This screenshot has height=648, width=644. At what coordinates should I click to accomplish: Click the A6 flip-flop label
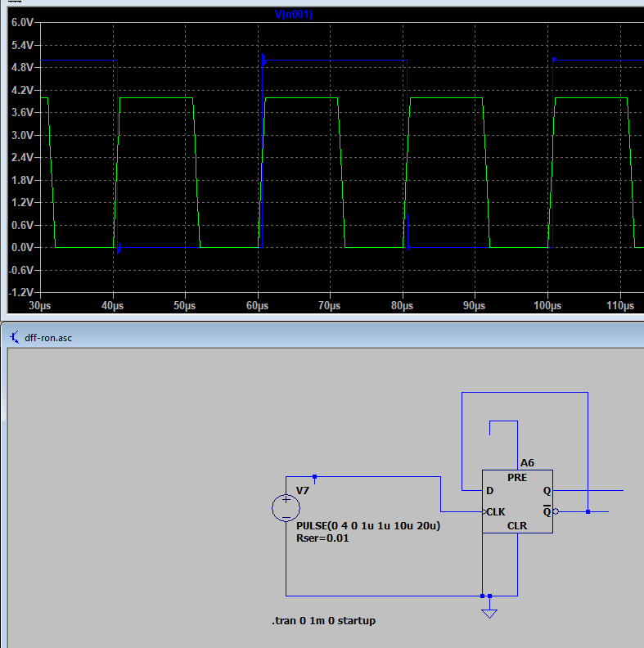[x=527, y=463]
